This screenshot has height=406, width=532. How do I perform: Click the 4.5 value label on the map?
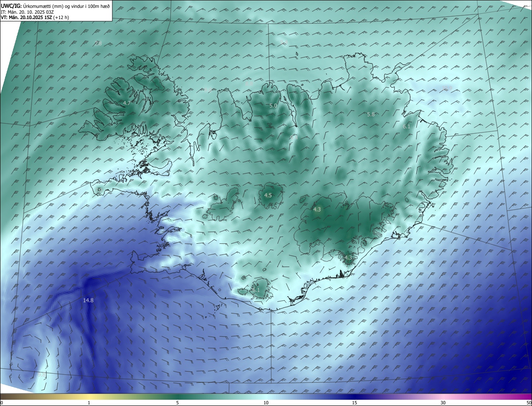pyautogui.click(x=268, y=195)
